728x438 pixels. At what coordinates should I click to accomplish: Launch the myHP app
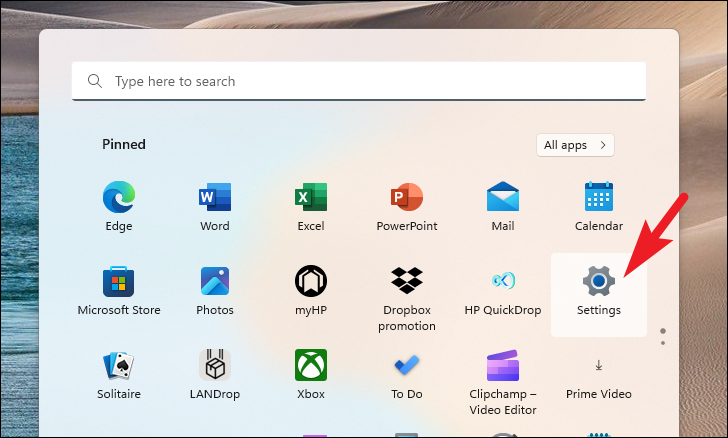pyautogui.click(x=311, y=291)
